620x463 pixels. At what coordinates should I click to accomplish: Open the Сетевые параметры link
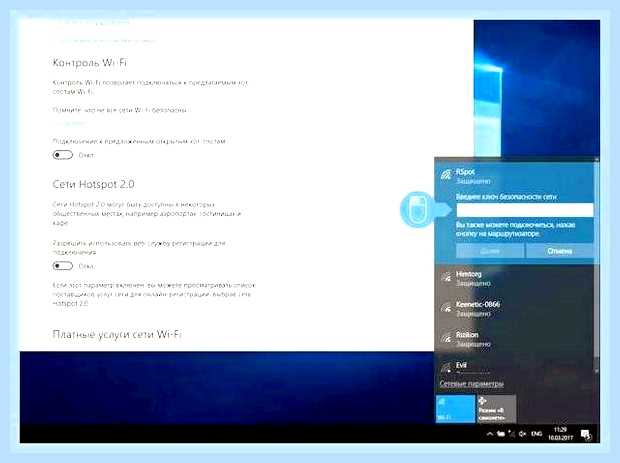tap(472, 384)
